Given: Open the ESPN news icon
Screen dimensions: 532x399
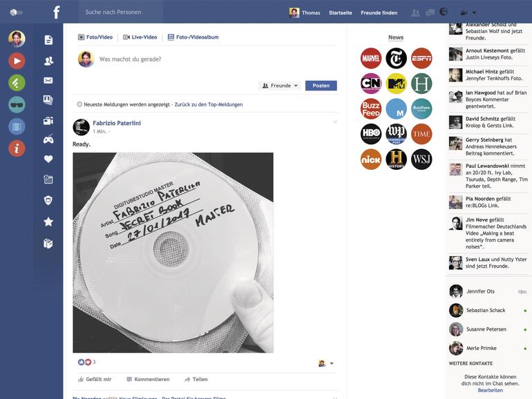Looking at the screenshot, I should (x=421, y=58).
